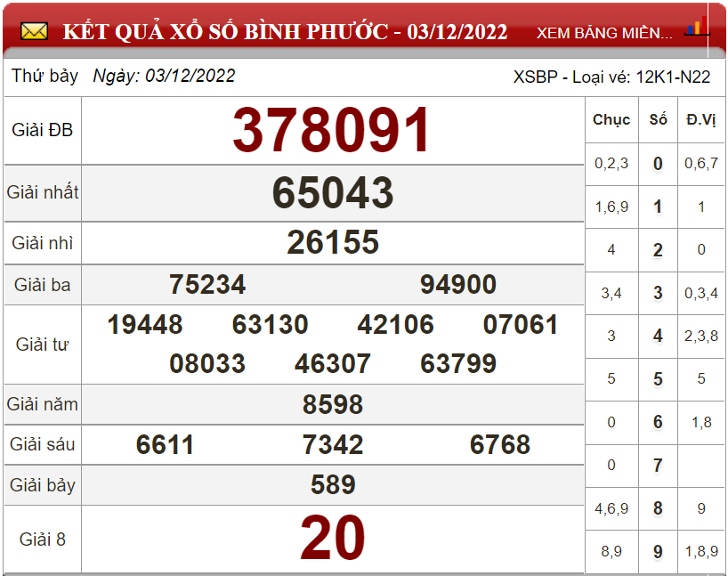
Task: Click digit 4 in the Số column
Action: point(658,336)
